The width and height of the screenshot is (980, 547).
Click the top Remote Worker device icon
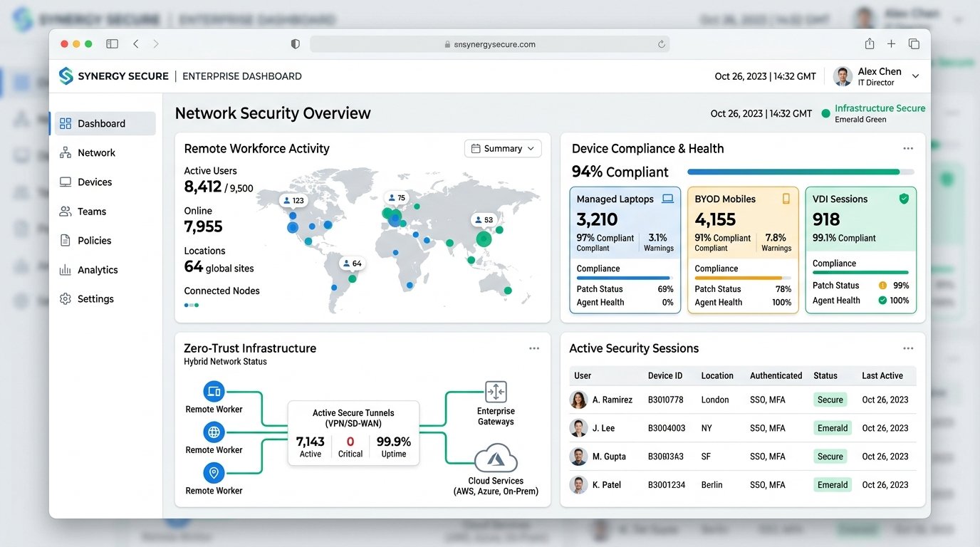(214, 391)
